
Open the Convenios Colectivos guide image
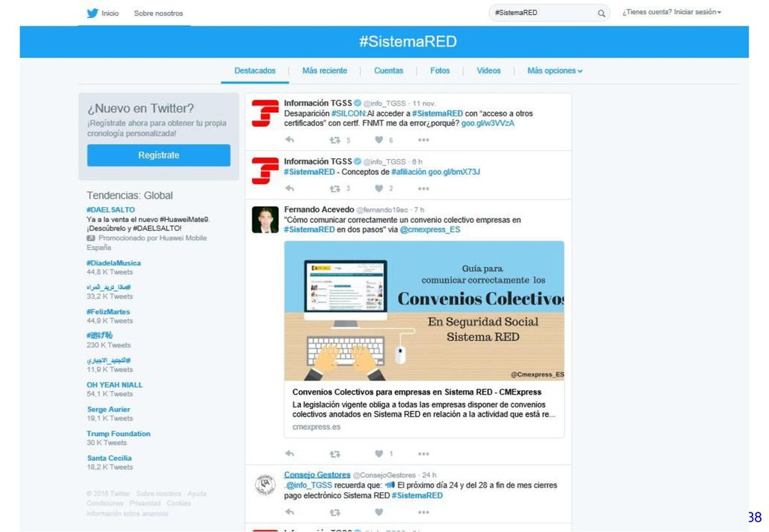click(x=424, y=311)
